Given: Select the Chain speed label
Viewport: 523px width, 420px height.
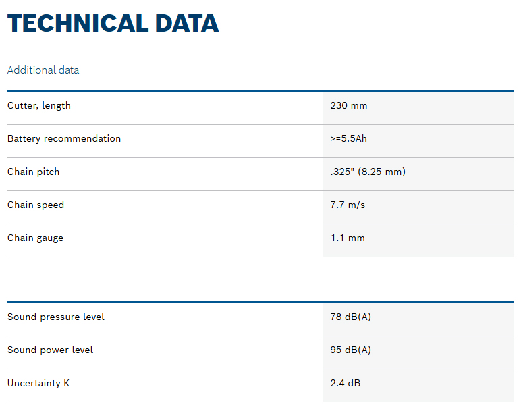Looking at the screenshot, I should (x=36, y=205).
